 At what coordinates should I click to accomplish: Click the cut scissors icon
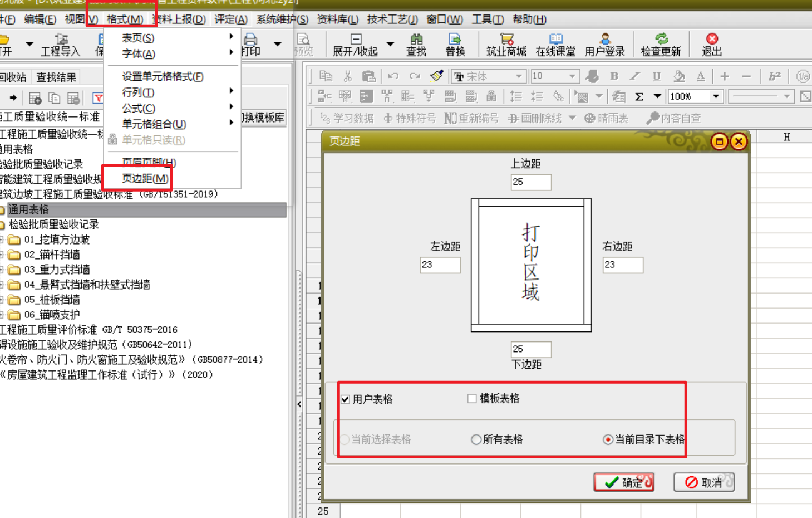pyautogui.click(x=347, y=76)
